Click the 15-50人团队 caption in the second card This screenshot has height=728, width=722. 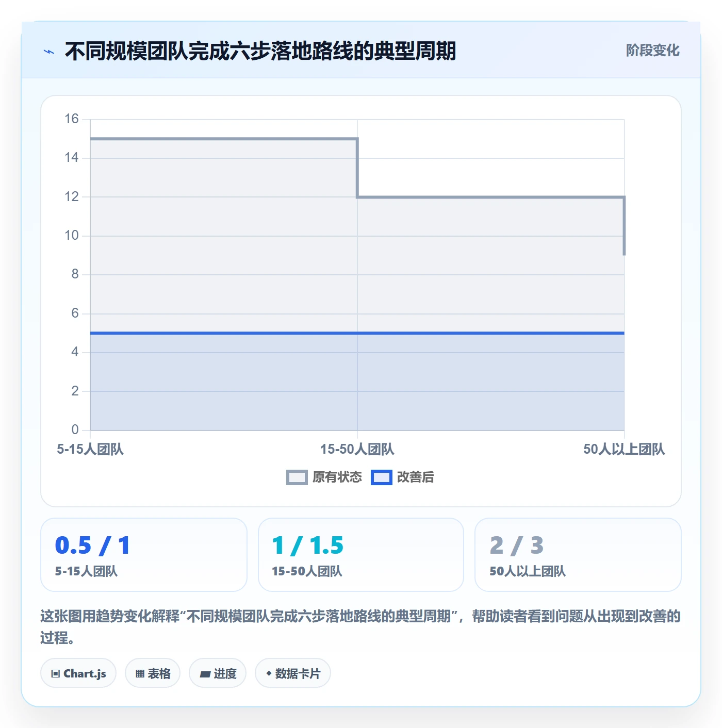click(x=307, y=571)
